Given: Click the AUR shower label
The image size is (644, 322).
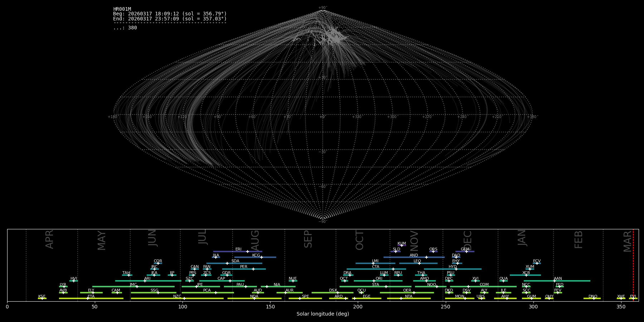Looking at the screenshot, I should (289, 291).
